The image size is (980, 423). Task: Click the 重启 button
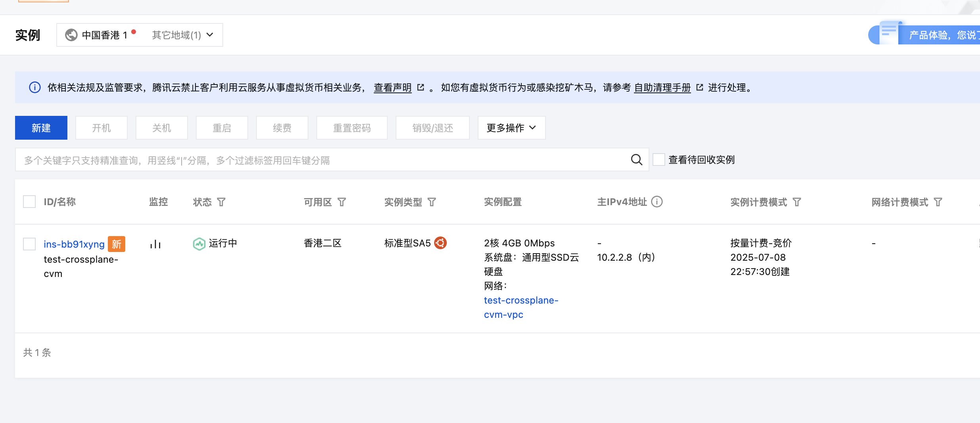click(x=222, y=128)
